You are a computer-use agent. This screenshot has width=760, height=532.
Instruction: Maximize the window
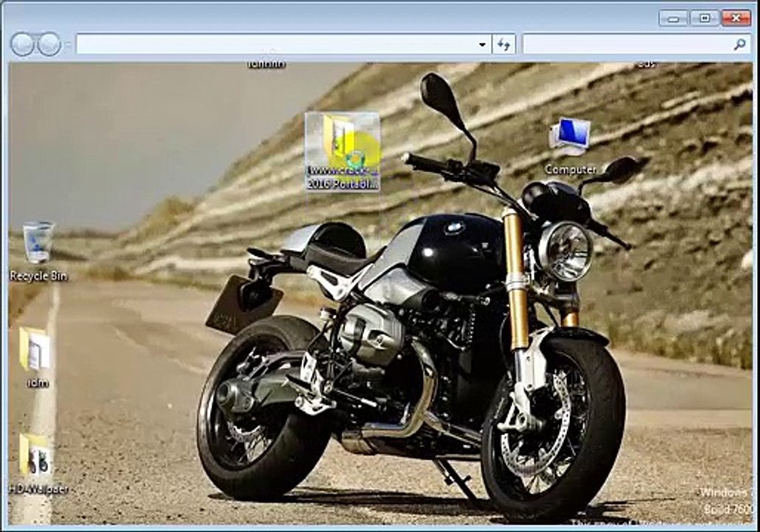pyautogui.click(x=705, y=18)
